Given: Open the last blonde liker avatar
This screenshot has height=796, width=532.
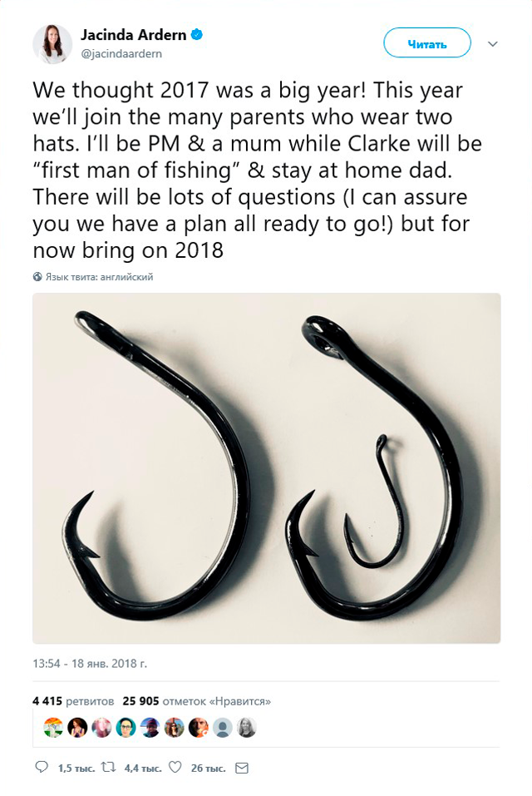Looking at the screenshot, I should click(x=247, y=728).
